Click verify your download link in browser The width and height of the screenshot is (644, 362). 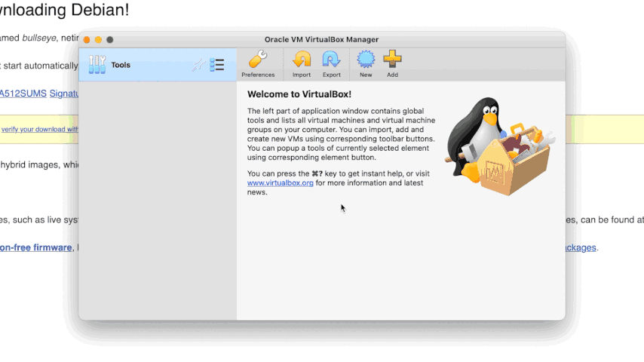pos(39,130)
